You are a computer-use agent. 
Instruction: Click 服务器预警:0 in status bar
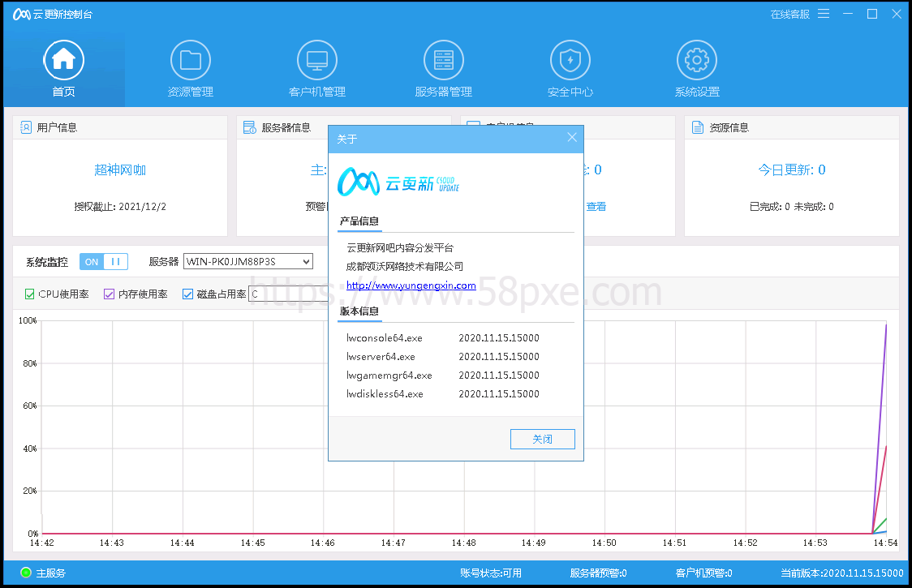point(598,573)
